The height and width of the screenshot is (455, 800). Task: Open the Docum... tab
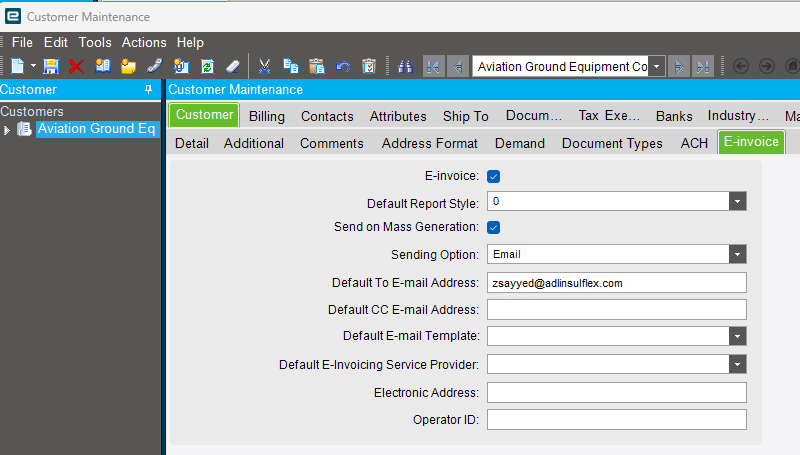pyautogui.click(x=534, y=116)
